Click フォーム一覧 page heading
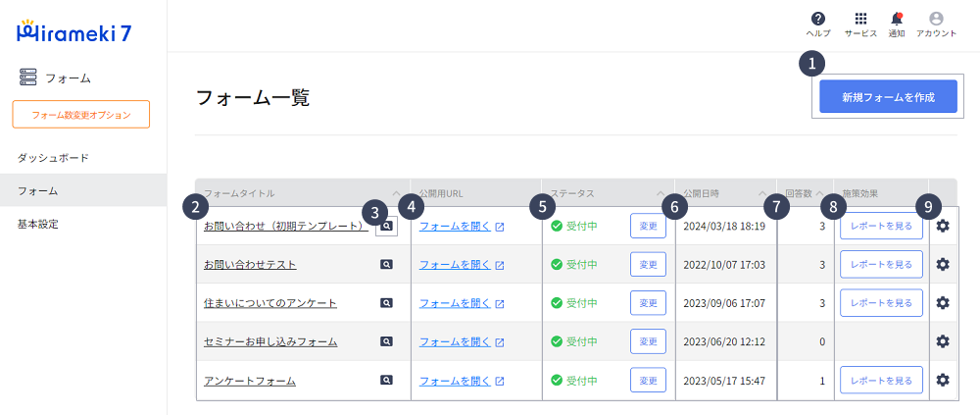 coord(253,98)
